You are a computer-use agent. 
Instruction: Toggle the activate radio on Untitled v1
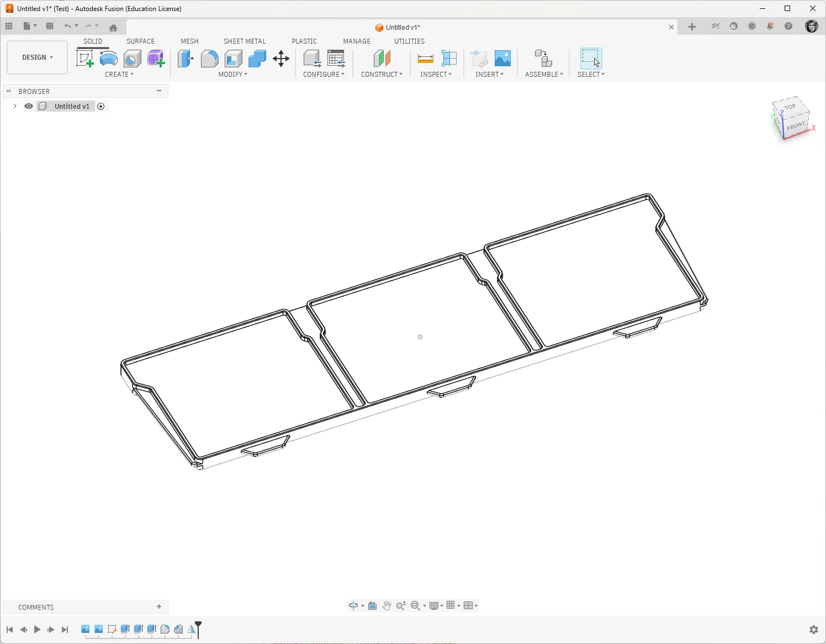(101, 106)
